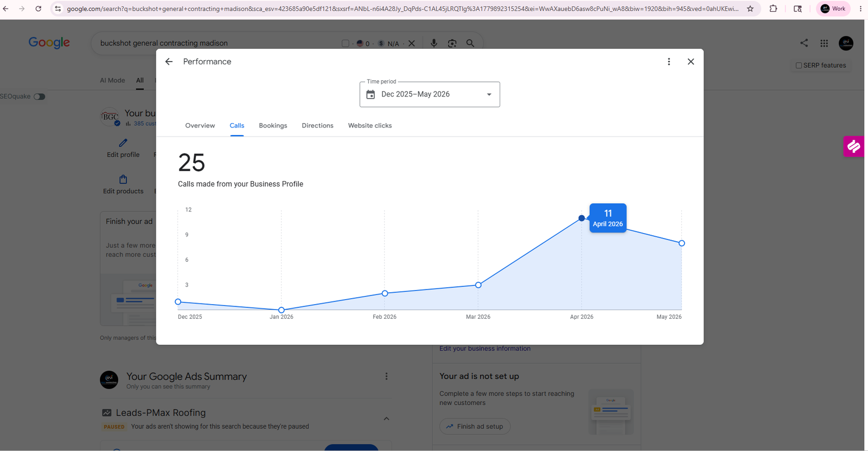The width and height of the screenshot is (868, 451).
Task: Click the Mar 2026 chart point
Action: pyautogui.click(x=478, y=285)
